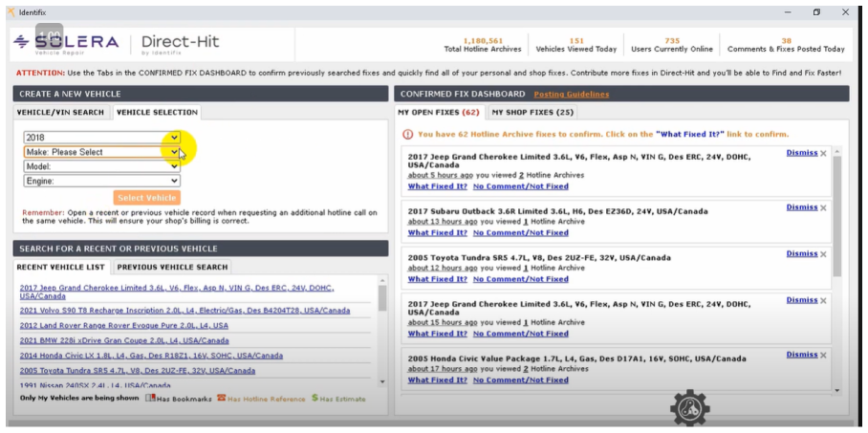The height and width of the screenshot is (433, 868).
Task: Close the Jeep fix card viewed 15 hours ago with X
Action: [x=823, y=301]
